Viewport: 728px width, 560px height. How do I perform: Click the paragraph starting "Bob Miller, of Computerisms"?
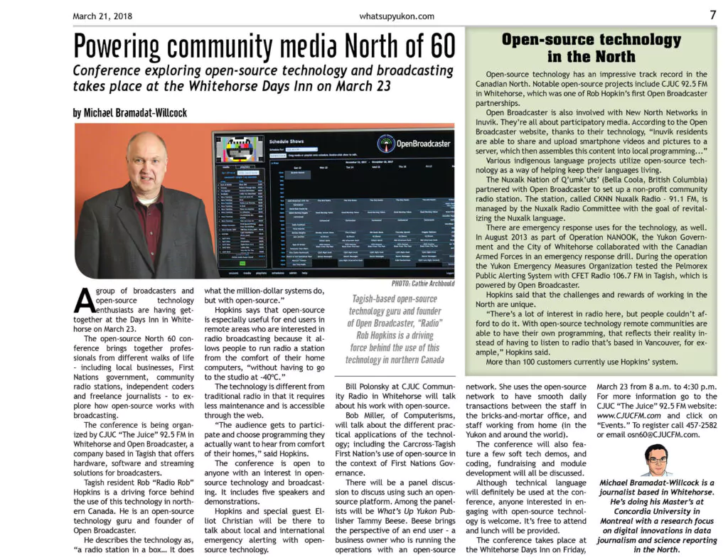click(395, 444)
